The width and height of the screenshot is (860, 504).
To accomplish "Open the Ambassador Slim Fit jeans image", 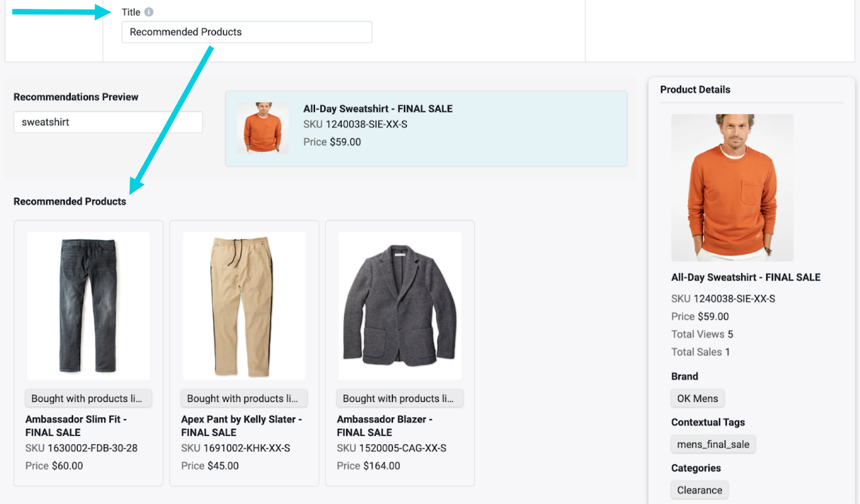I will pyautogui.click(x=88, y=306).
